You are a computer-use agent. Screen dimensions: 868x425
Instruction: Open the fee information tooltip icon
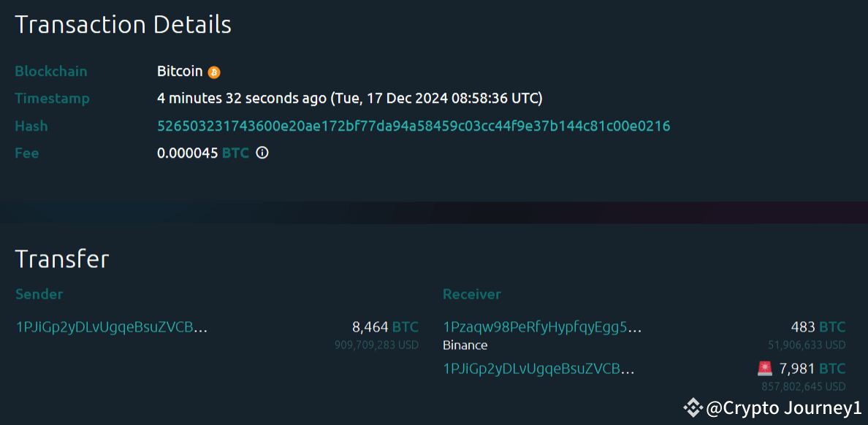[x=262, y=153]
